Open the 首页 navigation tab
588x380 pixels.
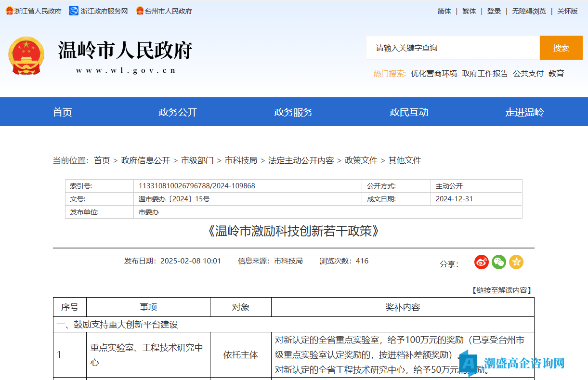63,112
